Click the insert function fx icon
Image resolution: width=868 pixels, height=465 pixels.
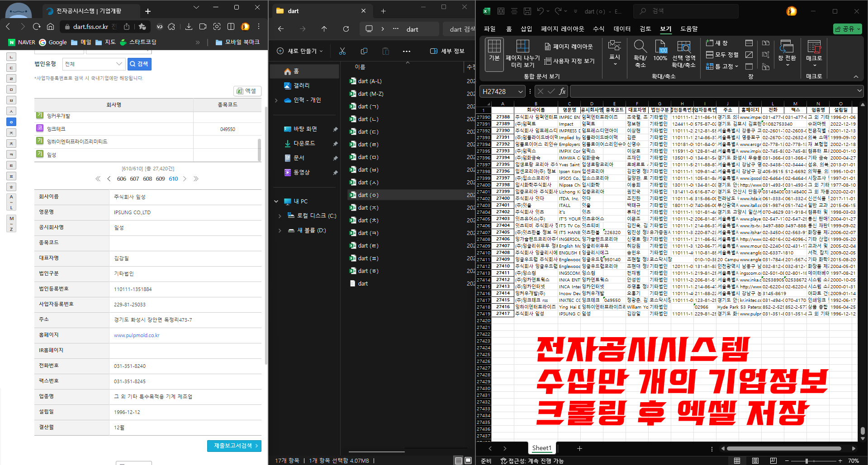point(562,91)
